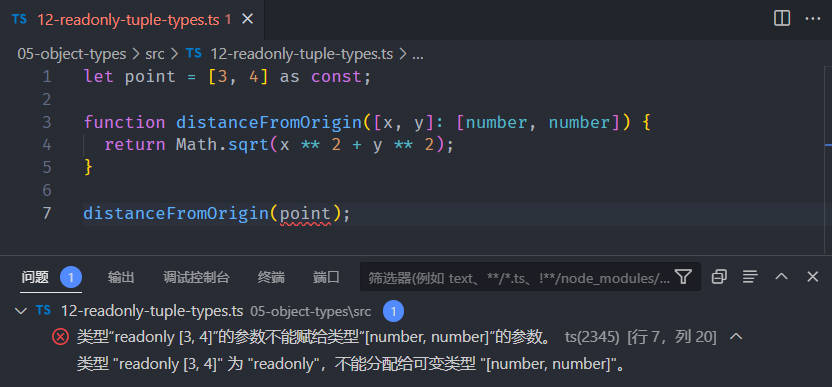This screenshot has height=387, width=832.
Task: Maximize the panel with the up chevron
Action: click(782, 277)
